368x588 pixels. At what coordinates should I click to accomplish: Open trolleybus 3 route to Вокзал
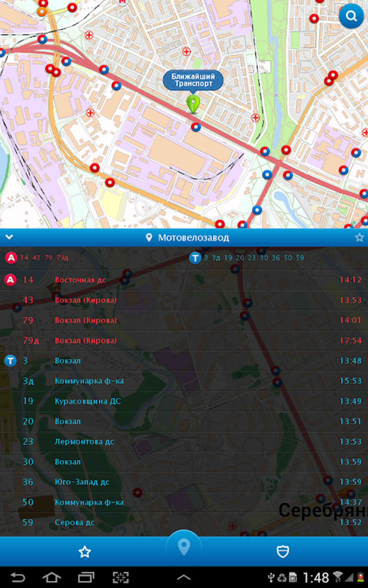coord(184,361)
